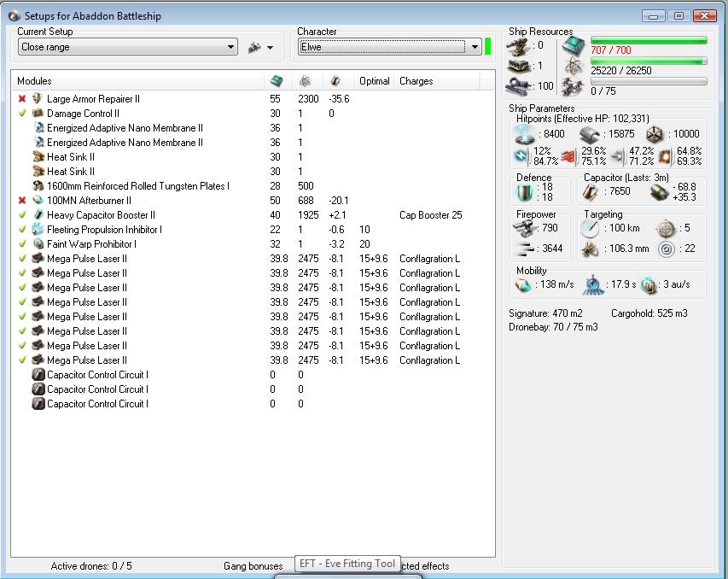Toggle the green check on Damage Control II
The height and width of the screenshot is (579, 728).
[x=22, y=114]
